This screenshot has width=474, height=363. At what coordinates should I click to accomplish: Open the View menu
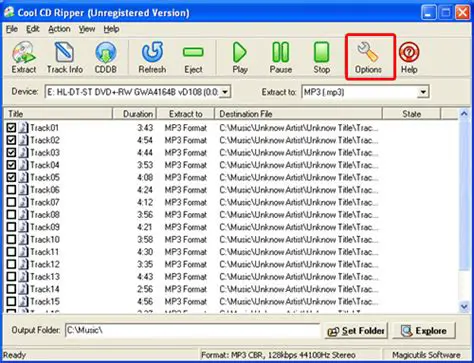pyautogui.click(x=87, y=29)
